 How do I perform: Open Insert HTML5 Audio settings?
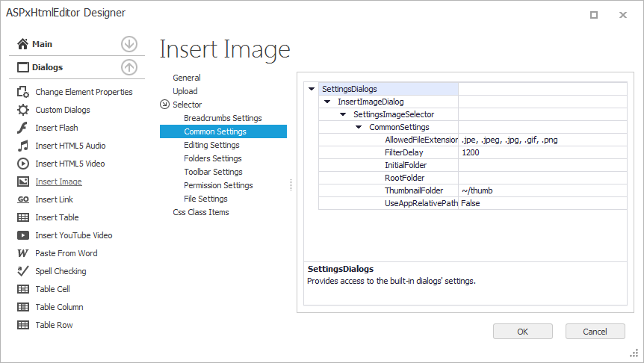pyautogui.click(x=70, y=146)
